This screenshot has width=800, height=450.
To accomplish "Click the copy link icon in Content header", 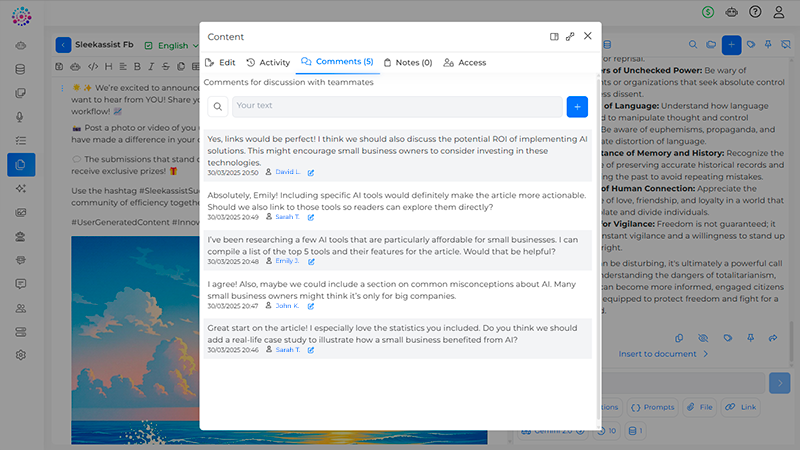I will click(570, 37).
